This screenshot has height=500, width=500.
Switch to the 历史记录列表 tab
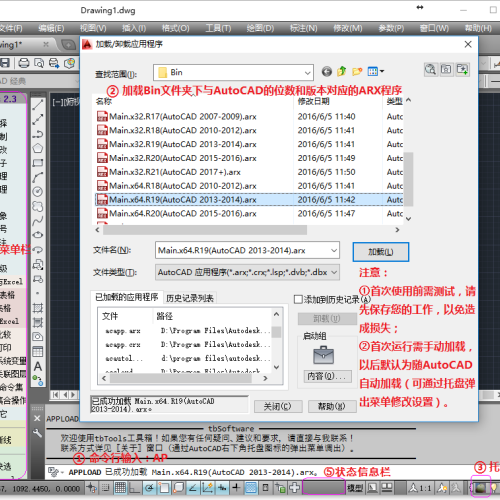(190, 298)
